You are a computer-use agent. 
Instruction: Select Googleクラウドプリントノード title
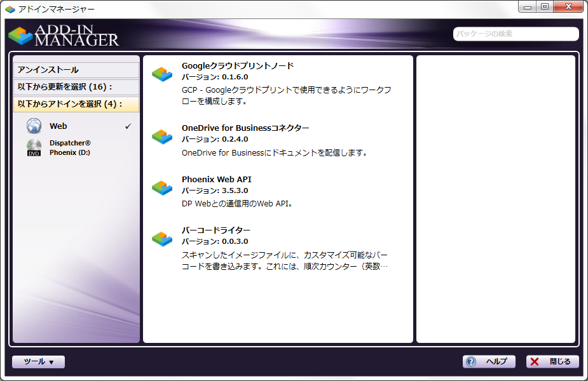238,66
